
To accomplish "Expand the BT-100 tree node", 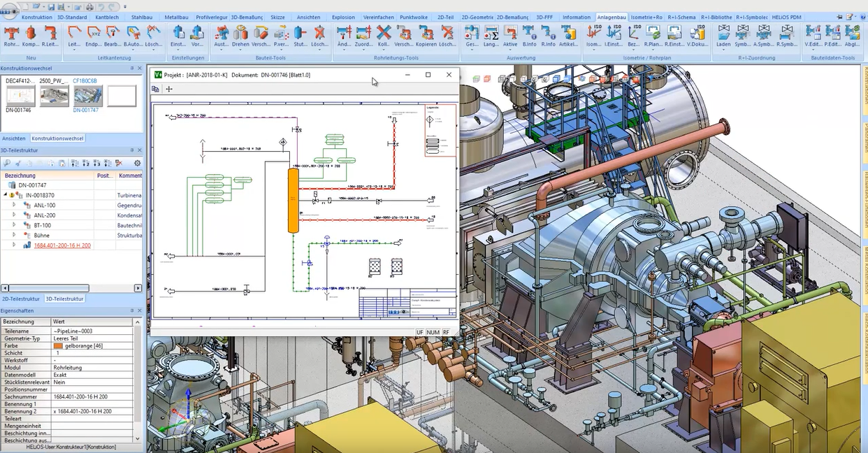I will pyautogui.click(x=14, y=226).
